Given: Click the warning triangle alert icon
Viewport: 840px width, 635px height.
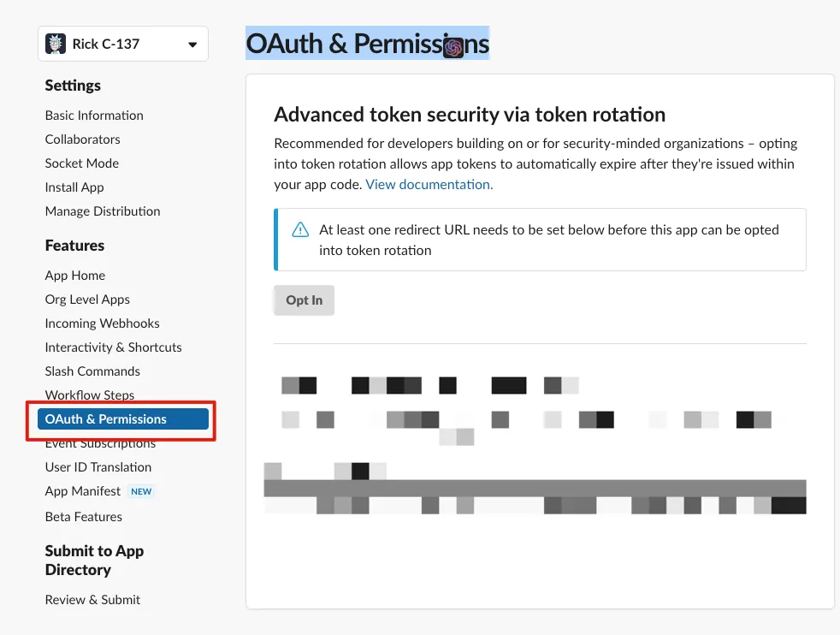Looking at the screenshot, I should [300, 229].
